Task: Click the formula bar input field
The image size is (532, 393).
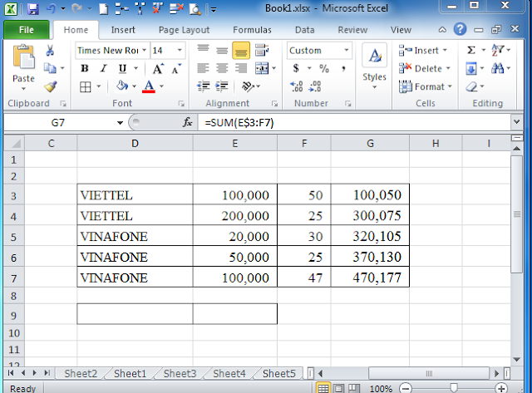Action: tap(355, 122)
